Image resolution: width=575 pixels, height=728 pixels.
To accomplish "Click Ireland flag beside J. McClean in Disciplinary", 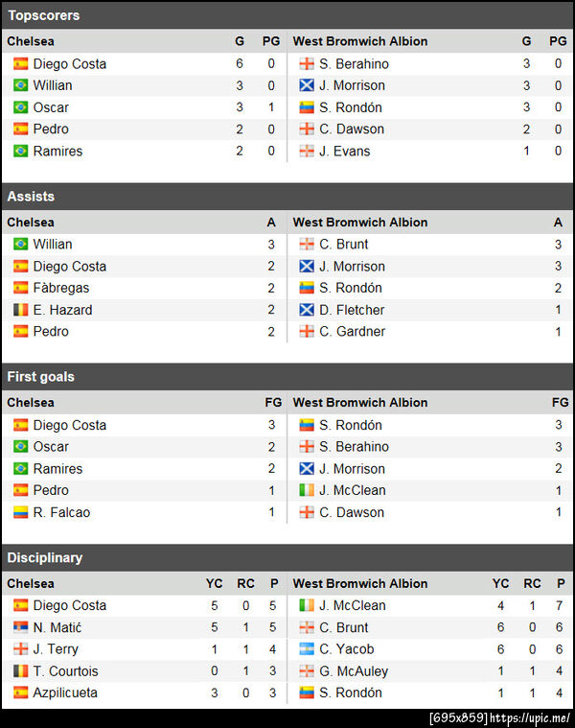I will 307,605.
